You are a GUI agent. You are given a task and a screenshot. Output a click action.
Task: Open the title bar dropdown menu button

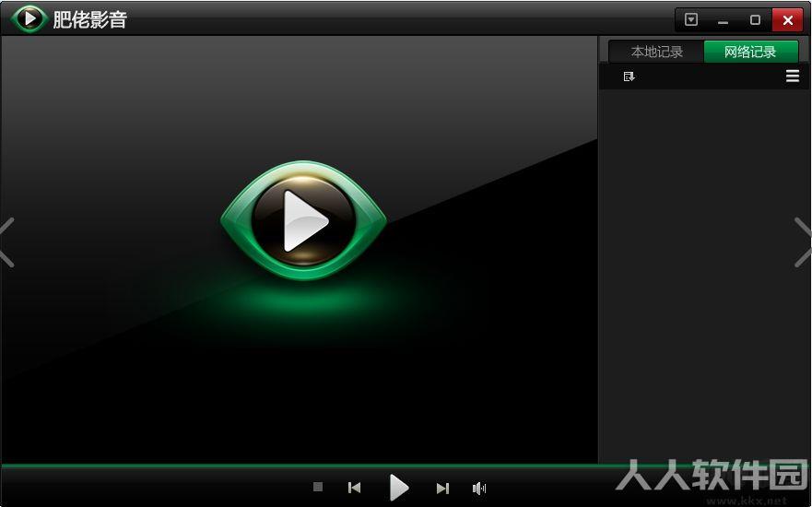(691, 19)
